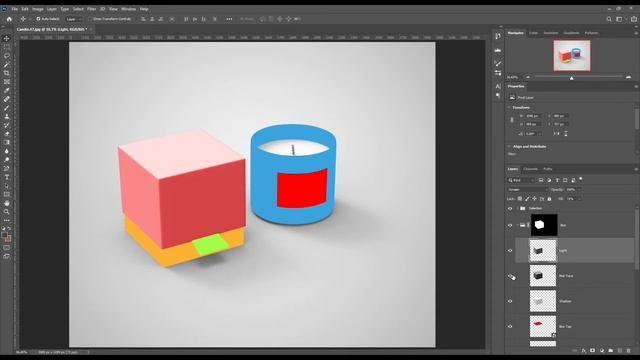This screenshot has width=640, height=360.
Task: Click the Navigator preview thumbnail
Action: coord(572,55)
